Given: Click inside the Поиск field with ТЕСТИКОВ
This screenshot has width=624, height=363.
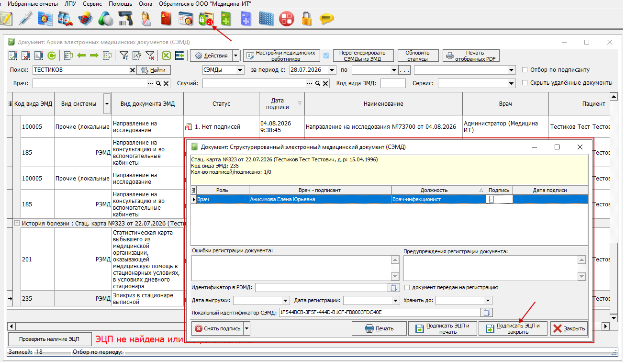Looking at the screenshot, I should [81, 70].
